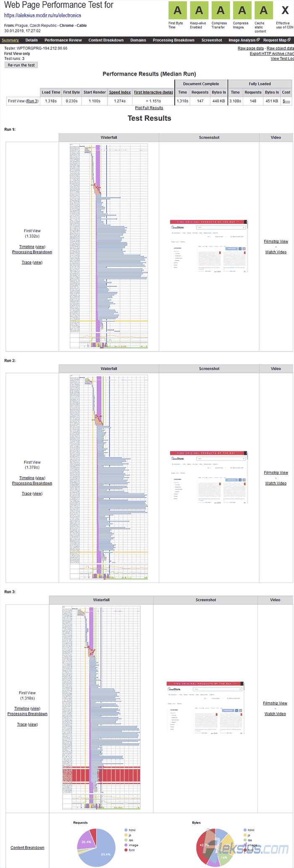Viewport: 294px width, 868px height.
Task: Click the Fully Loaded time 3.108s
Action: tap(235, 101)
